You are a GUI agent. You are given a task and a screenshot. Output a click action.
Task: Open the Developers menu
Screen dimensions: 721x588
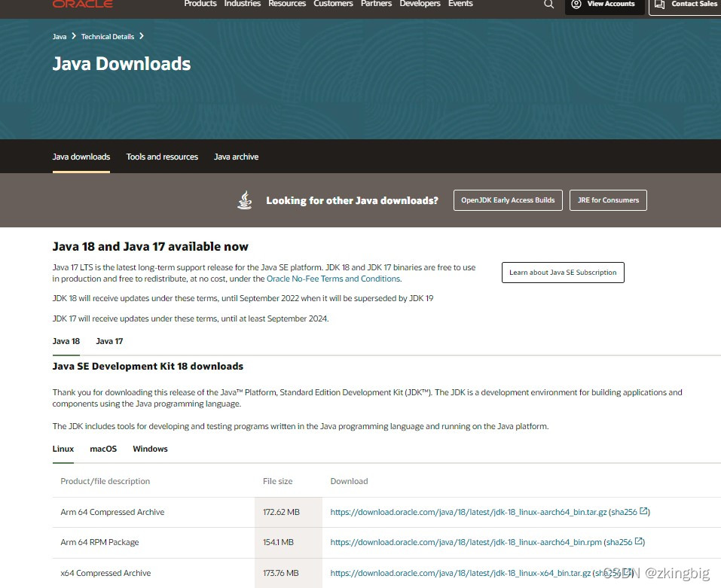click(420, 4)
